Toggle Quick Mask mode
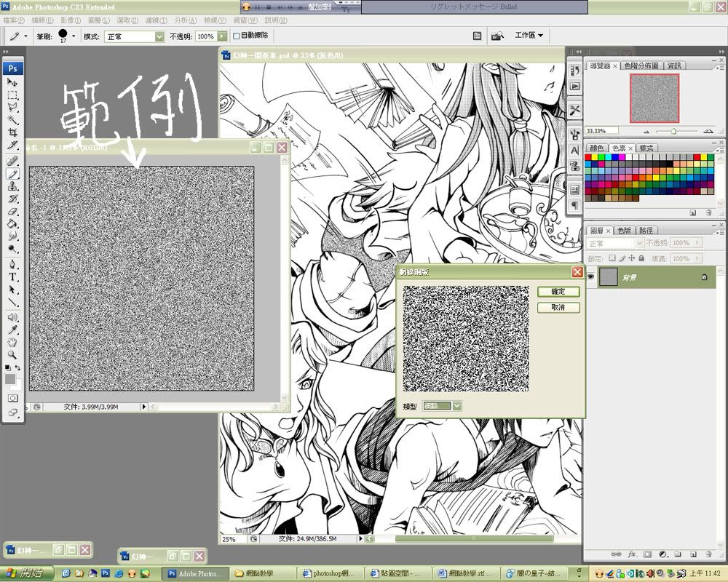 [12, 398]
